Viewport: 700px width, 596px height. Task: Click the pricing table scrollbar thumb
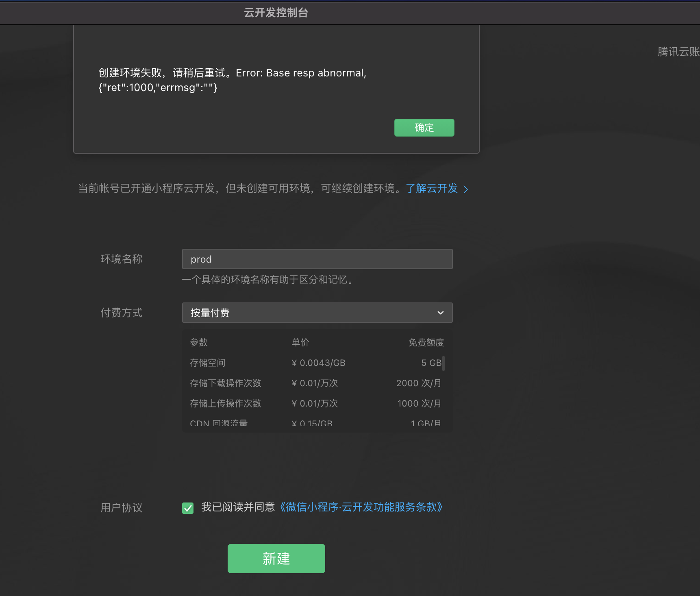pyautogui.click(x=443, y=363)
